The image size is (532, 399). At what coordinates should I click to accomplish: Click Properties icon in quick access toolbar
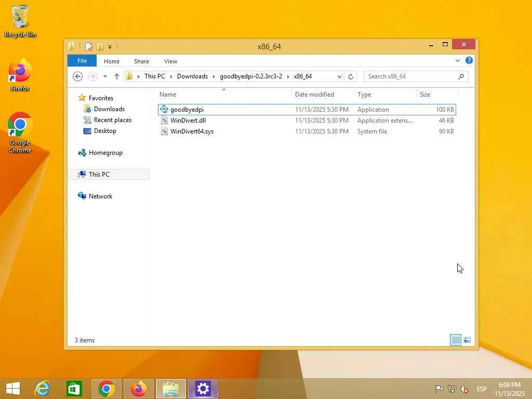(88, 46)
